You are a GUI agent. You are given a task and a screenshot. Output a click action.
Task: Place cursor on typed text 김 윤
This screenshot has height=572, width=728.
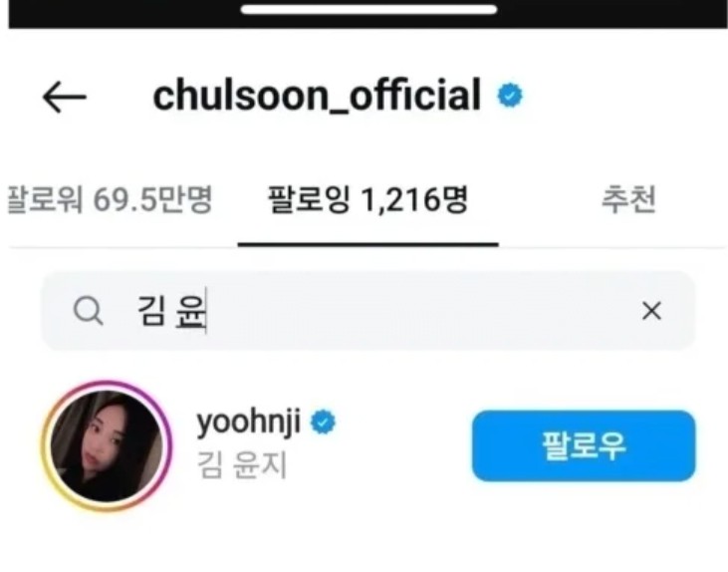coord(171,310)
